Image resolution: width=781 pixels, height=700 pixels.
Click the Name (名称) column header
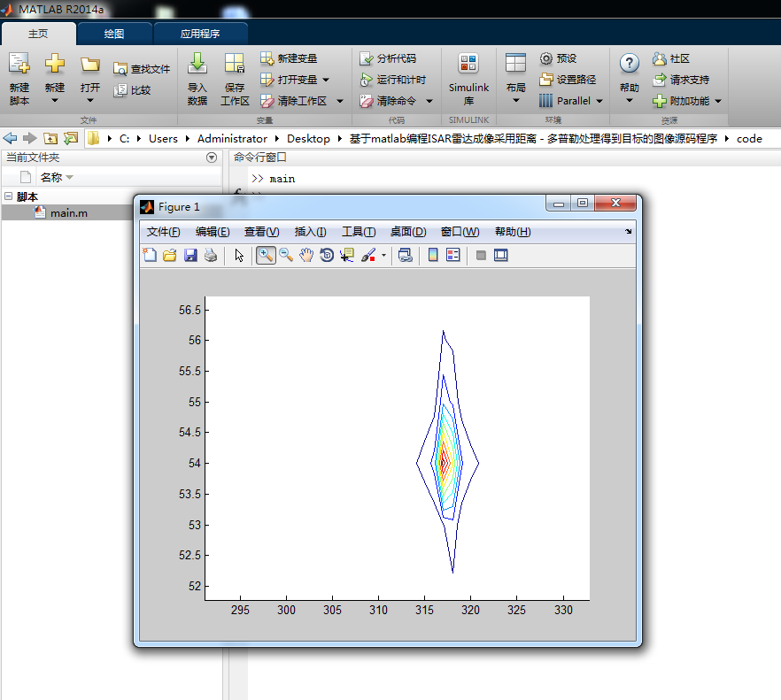[50, 177]
